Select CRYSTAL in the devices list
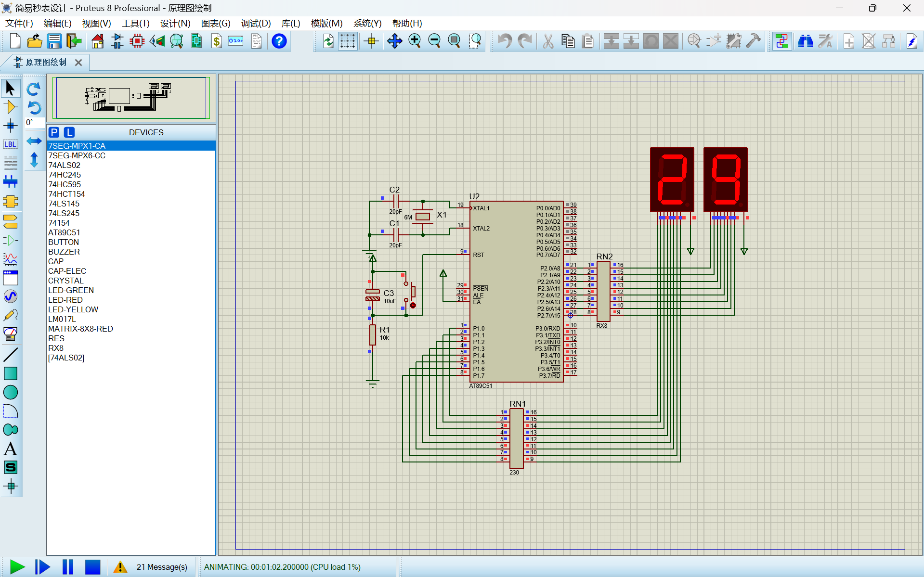The width and height of the screenshot is (924, 577). click(130, 281)
